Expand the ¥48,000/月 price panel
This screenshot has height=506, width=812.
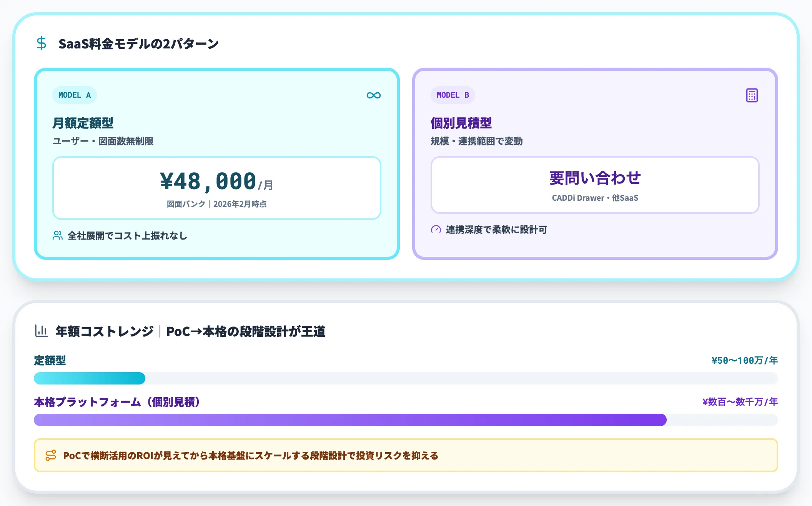(x=216, y=186)
